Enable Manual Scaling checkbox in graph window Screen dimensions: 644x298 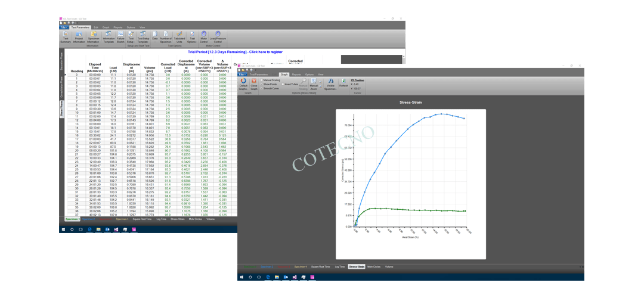tap(262, 80)
